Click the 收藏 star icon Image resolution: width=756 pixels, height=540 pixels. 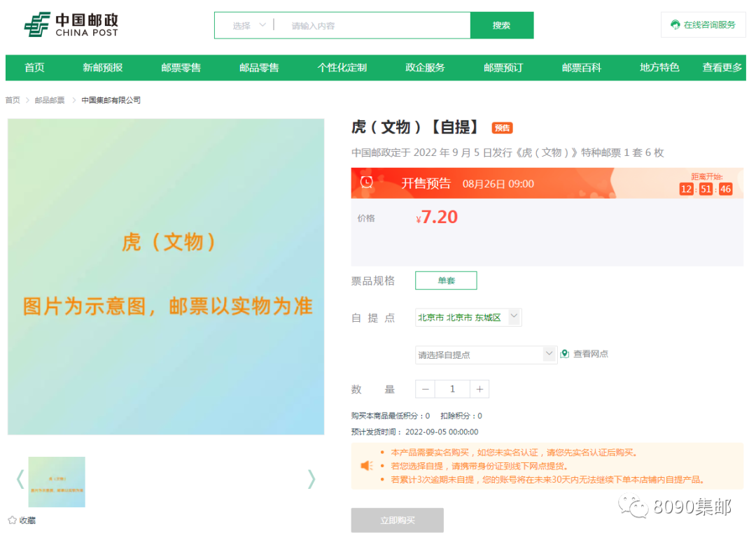[x=13, y=520]
